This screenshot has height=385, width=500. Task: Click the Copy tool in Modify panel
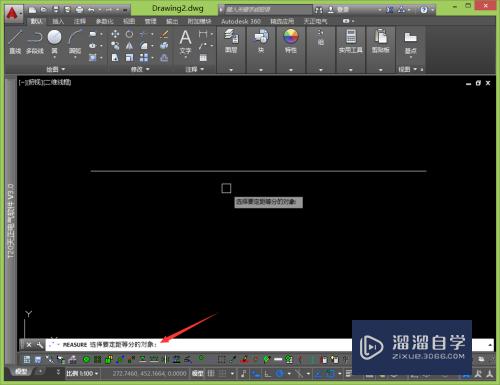point(115,46)
